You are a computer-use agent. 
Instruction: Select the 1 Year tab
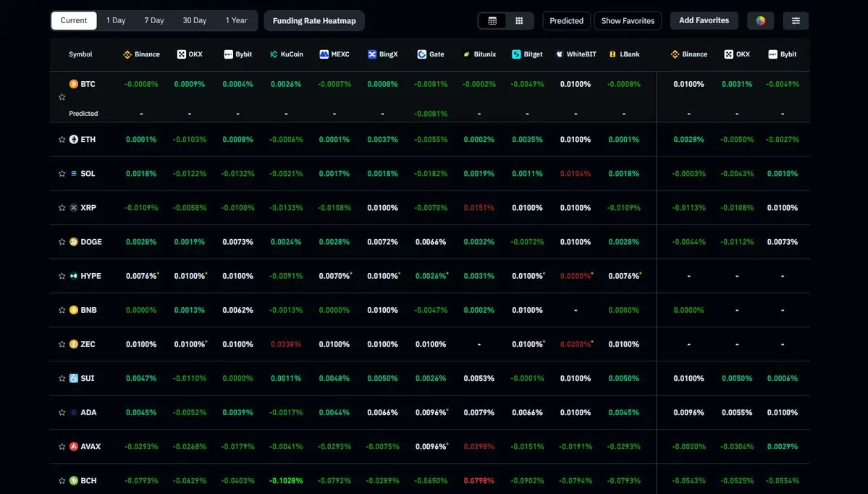[x=237, y=20]
